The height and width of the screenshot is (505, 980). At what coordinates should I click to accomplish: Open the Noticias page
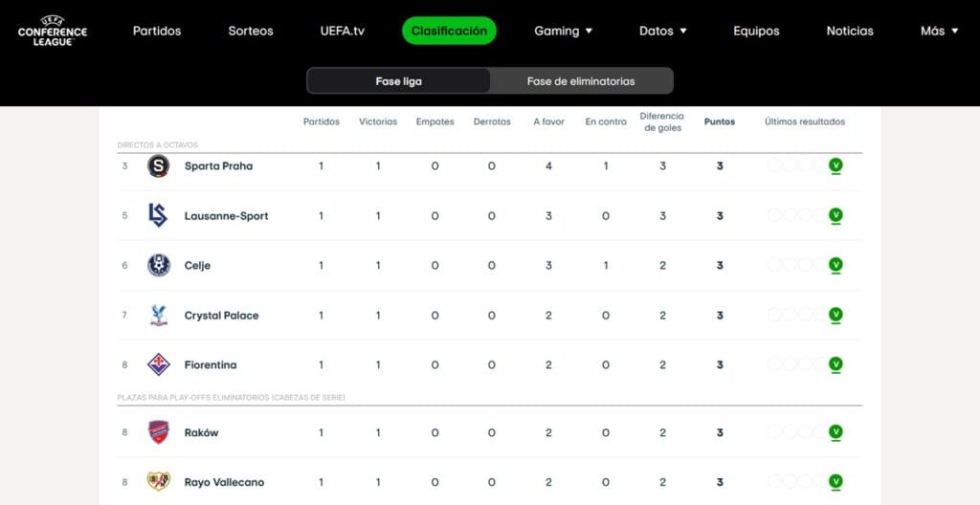(x=850, y=31)
